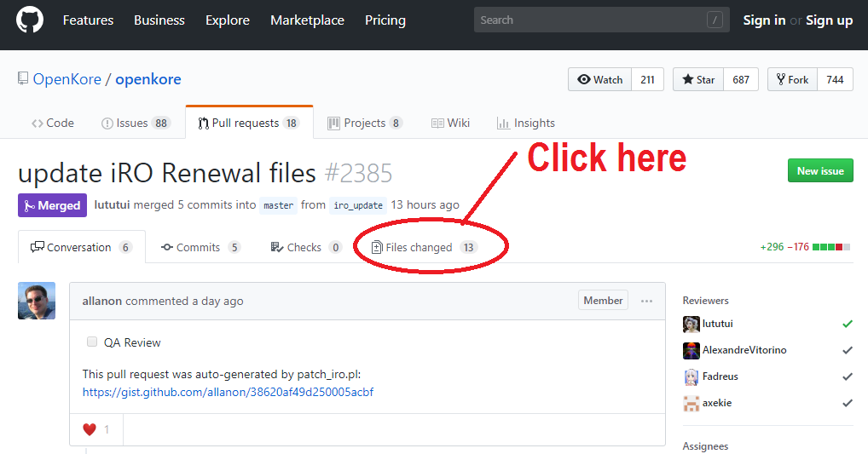
Task: Click the Watch button
Action: point(599,79)
